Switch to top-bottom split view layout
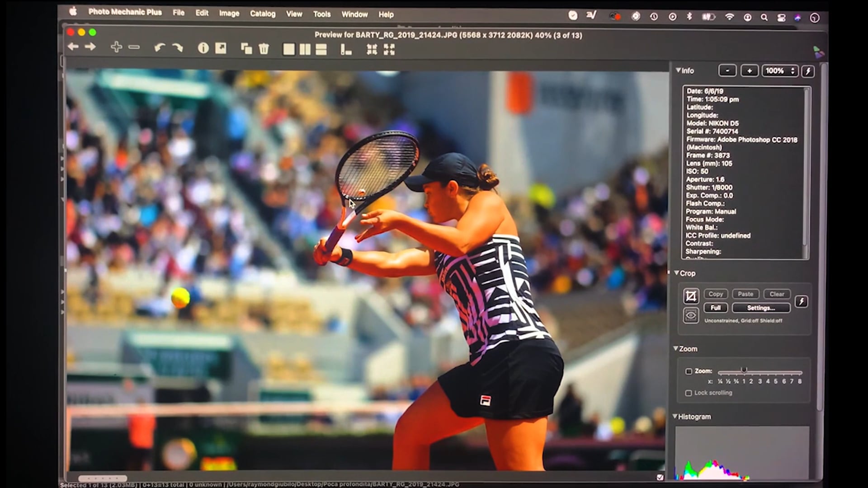The image size is (868, 488). [321, 49]
